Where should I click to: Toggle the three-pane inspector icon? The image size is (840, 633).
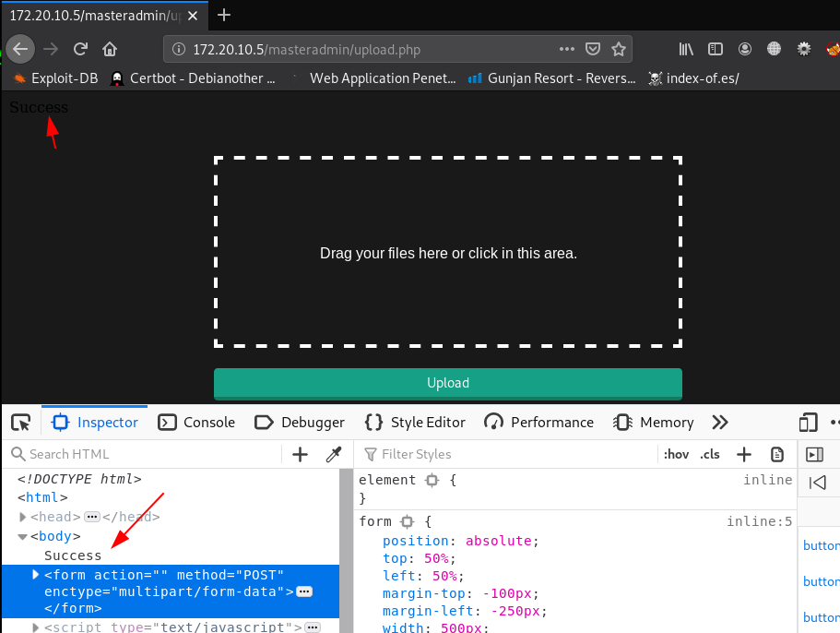point(814,455)
